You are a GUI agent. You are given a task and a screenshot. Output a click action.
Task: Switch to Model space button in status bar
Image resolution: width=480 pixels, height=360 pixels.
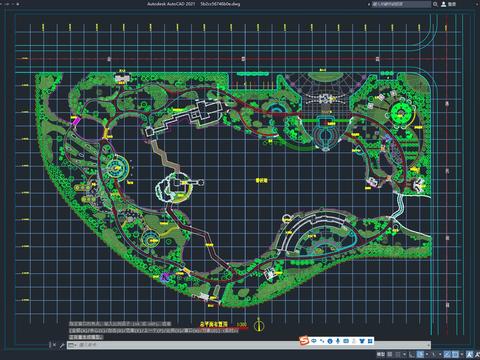coord(381,354)
